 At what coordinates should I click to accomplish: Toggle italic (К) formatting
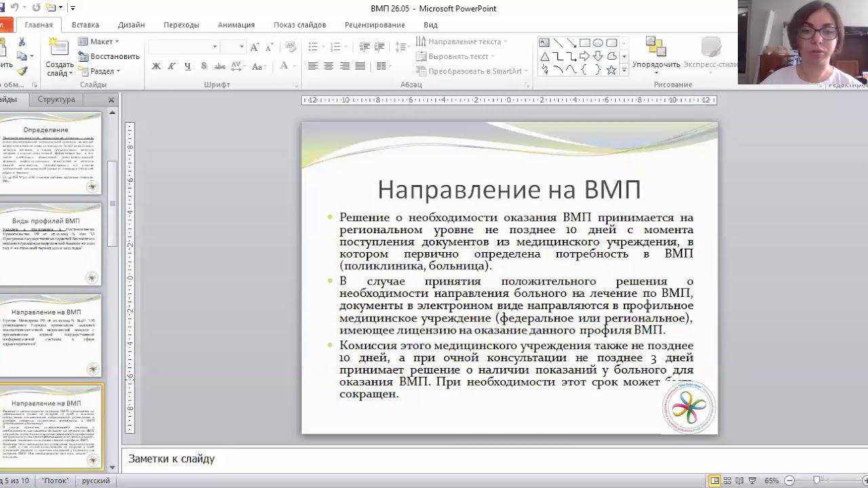[x=172, y=66]
